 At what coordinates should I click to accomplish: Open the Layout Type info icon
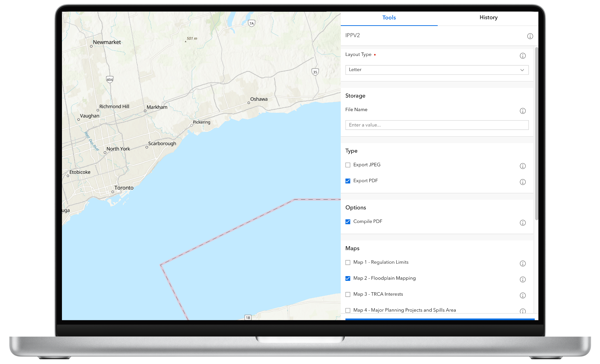coord(523,56)
